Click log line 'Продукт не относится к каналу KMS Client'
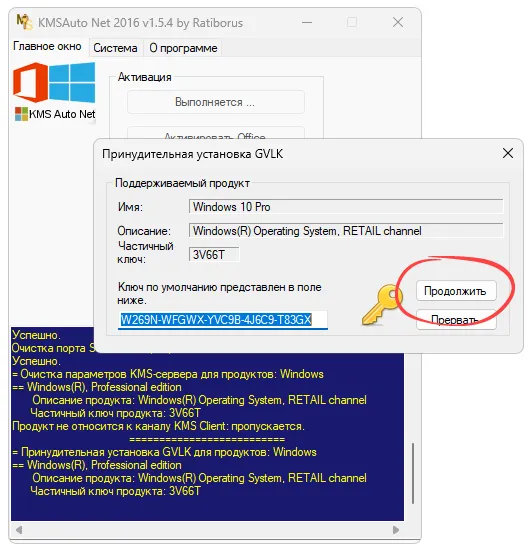531x553 pixels. 158,426
